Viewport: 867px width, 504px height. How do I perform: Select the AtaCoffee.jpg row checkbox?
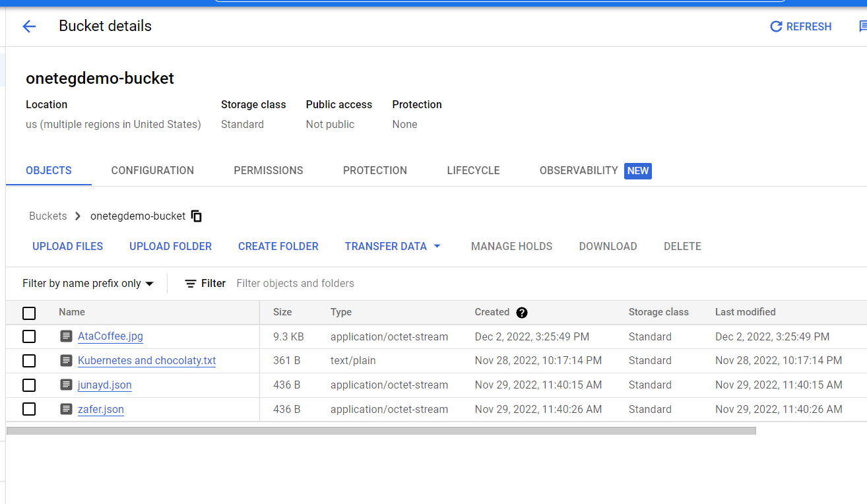point(29,336)
